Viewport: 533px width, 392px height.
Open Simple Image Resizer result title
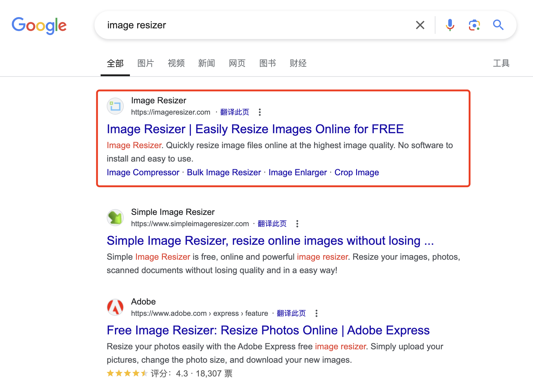coord(270,241)
